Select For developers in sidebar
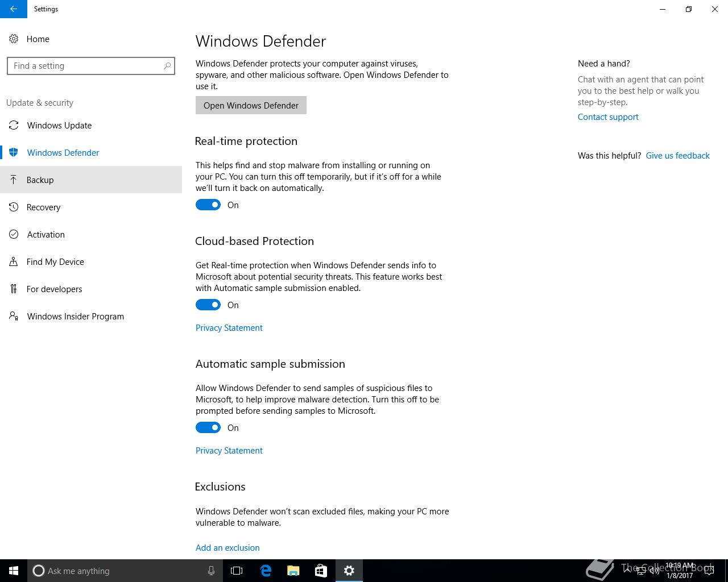Image resolution: width=728 pixels, height=582 pixels. pyautogui.click(x=91, y=289)
